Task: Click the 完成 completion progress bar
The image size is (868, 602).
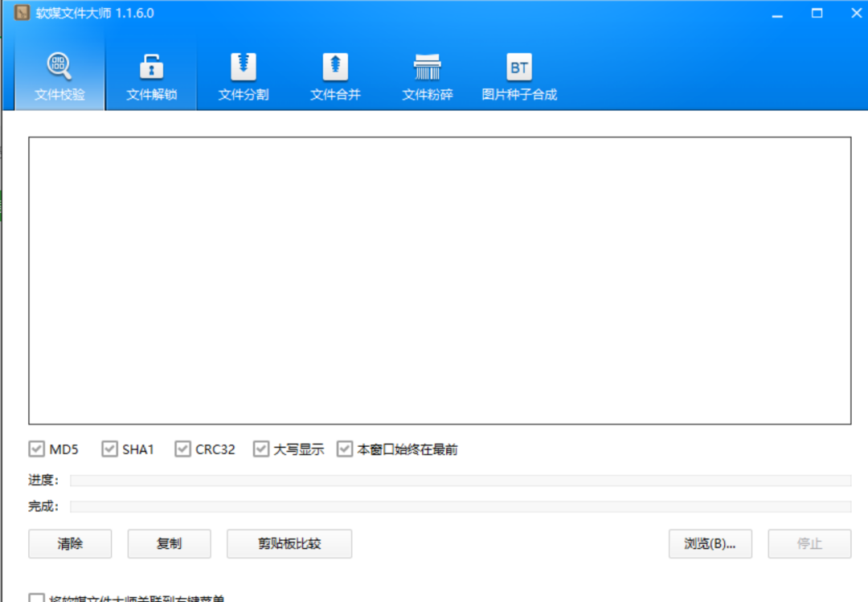Action: pyautogui.click(x=461, y=506)
